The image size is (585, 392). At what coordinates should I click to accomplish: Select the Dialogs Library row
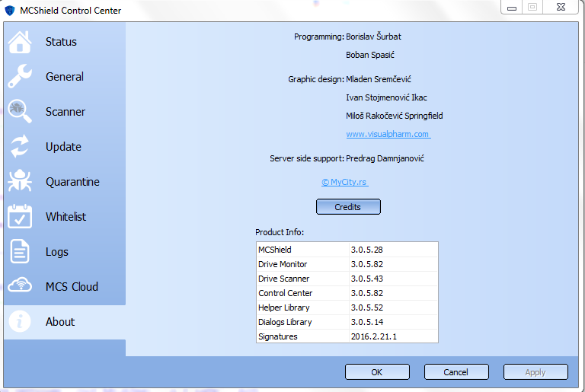click(347, 322)
